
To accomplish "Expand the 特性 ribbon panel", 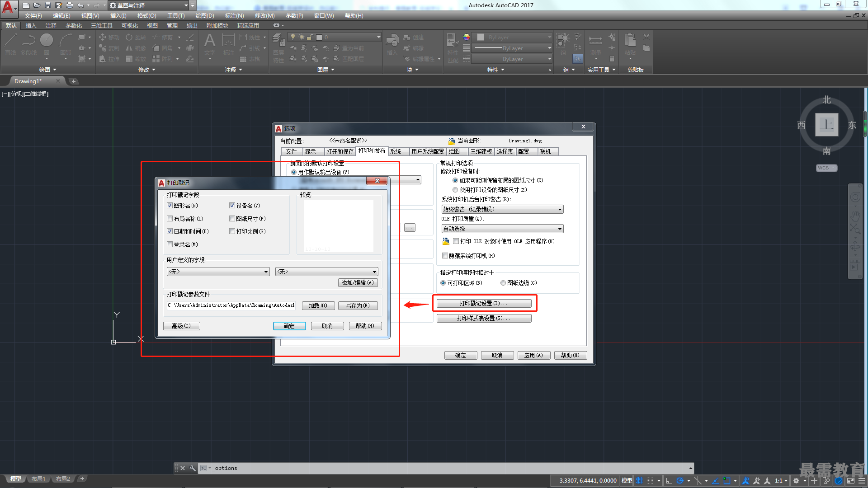I will point(496,70).
